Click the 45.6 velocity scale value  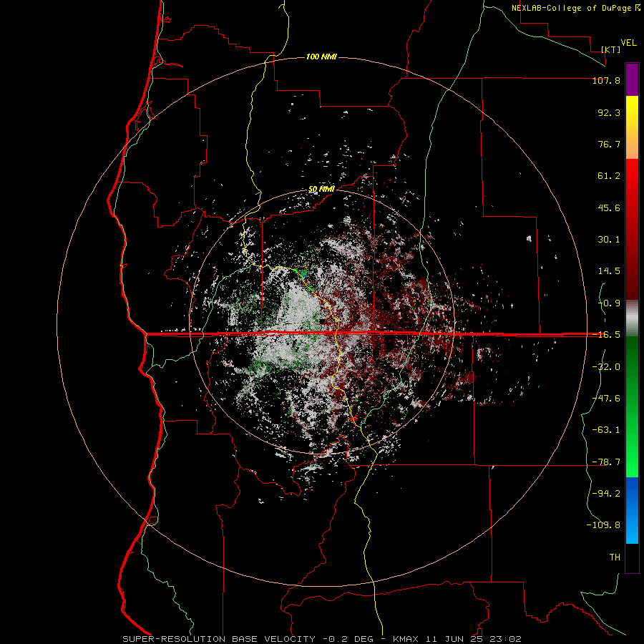click(609, 208)
